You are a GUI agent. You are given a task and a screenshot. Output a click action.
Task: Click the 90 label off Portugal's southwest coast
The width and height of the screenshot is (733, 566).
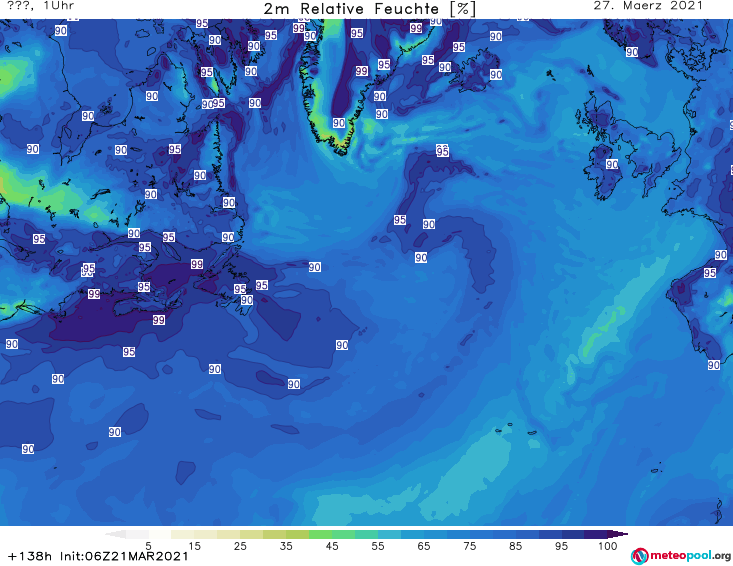tap(713, 365)
